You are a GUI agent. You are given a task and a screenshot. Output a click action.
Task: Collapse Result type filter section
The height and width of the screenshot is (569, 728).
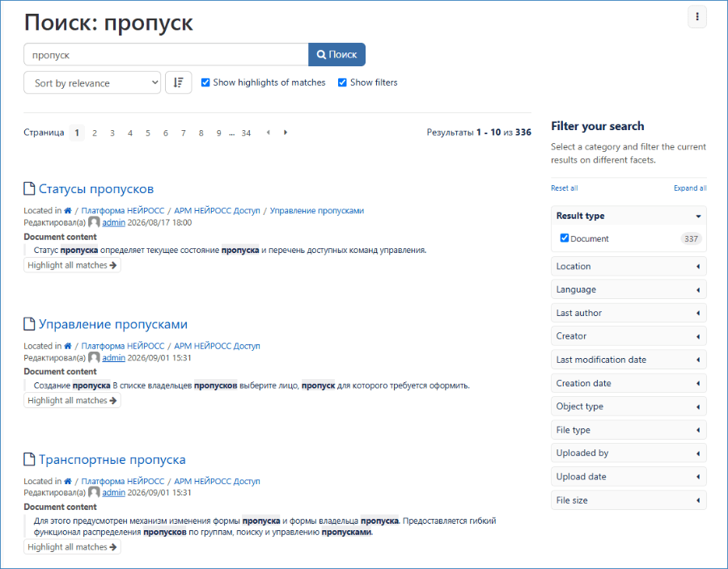[629, 216]
